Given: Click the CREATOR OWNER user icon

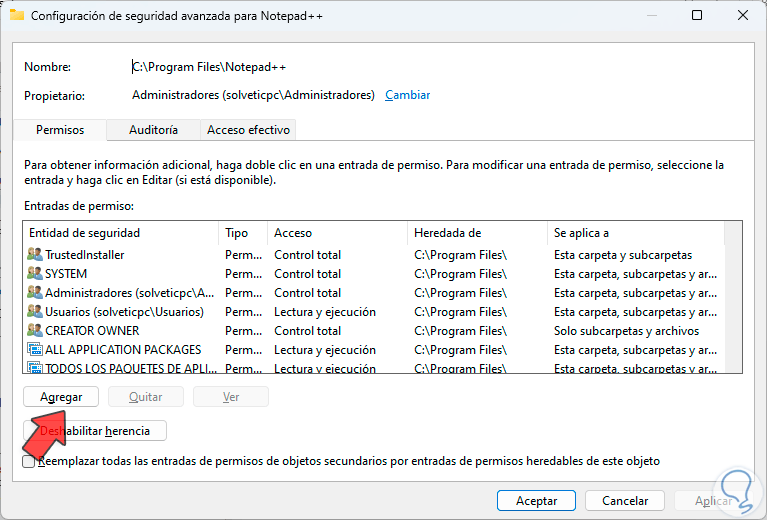Looking at the screenshot, I should pos(35,331).
